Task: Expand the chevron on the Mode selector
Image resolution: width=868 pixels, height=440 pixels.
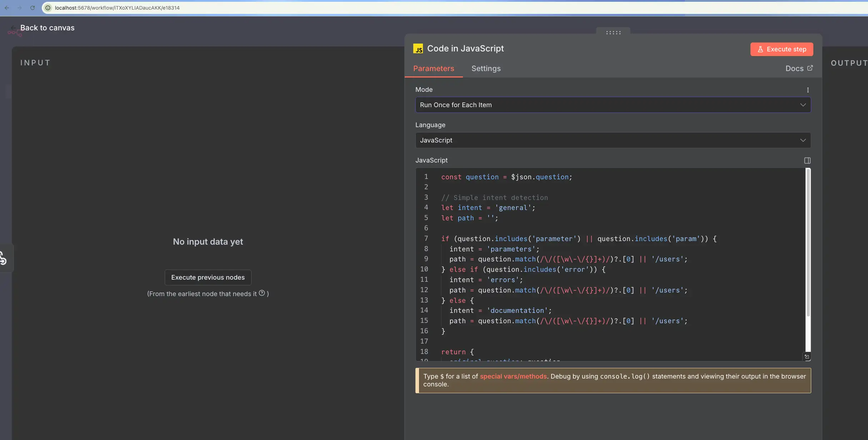Action: pyautogui.click(x=803, y=105)
